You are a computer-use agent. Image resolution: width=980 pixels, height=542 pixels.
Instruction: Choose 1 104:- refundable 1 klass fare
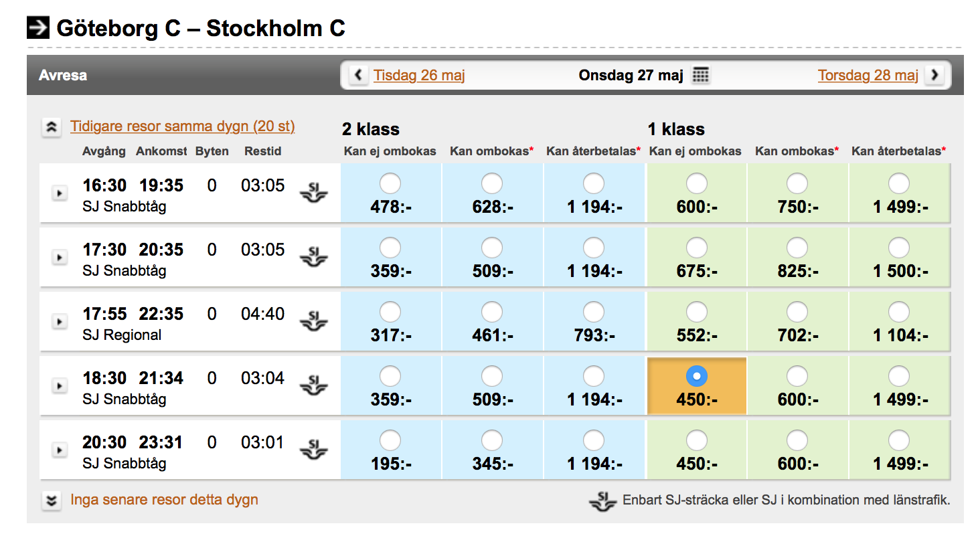click(899, 312)
